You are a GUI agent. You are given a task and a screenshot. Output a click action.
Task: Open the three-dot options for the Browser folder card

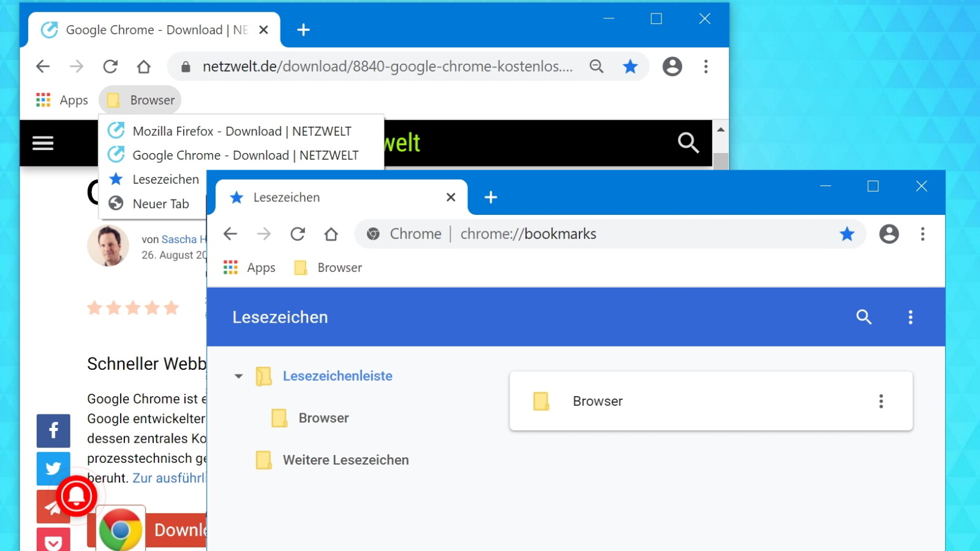[x=881, y=401]
